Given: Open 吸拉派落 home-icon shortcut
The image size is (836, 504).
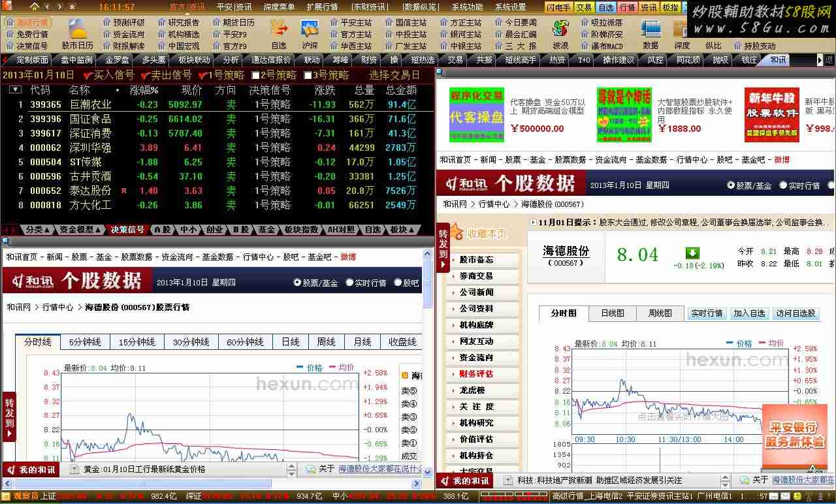Looking at the screenshot, I should 602,22.
